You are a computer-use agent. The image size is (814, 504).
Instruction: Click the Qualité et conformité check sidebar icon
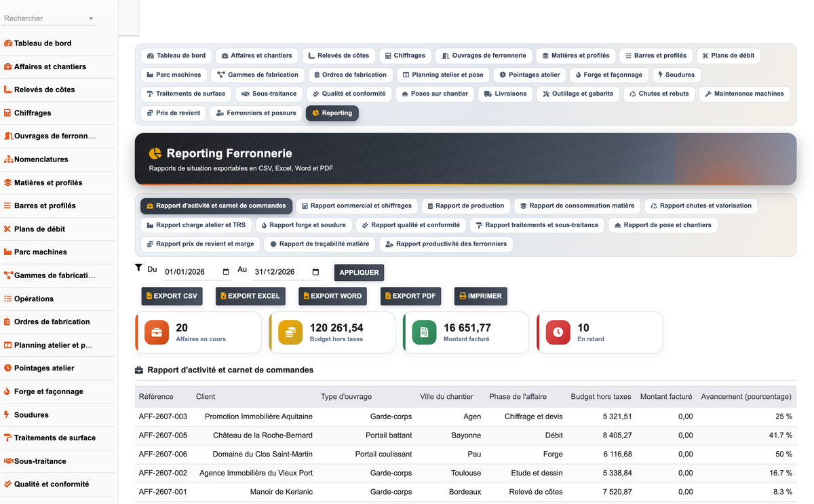[x=8, y=484]
